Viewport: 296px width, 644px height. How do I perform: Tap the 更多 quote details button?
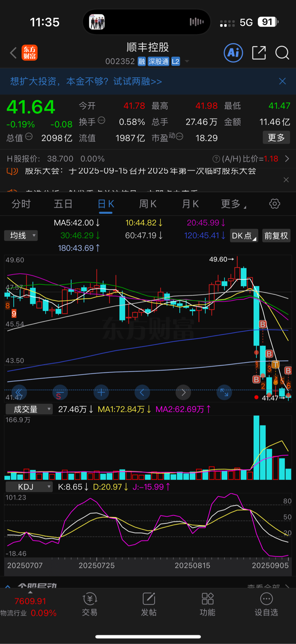click(276, 138)
